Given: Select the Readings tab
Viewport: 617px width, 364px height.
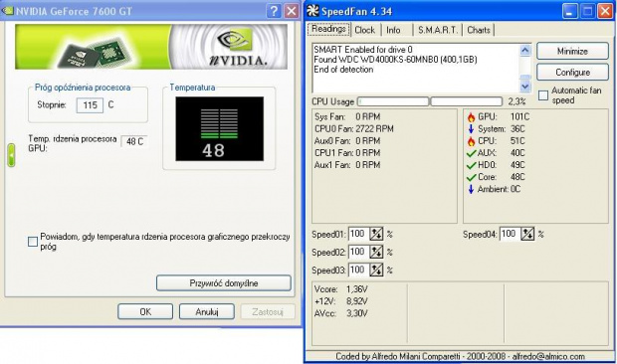Looking at the screenshot, I should pyautogui.click(x=328, y=29).
